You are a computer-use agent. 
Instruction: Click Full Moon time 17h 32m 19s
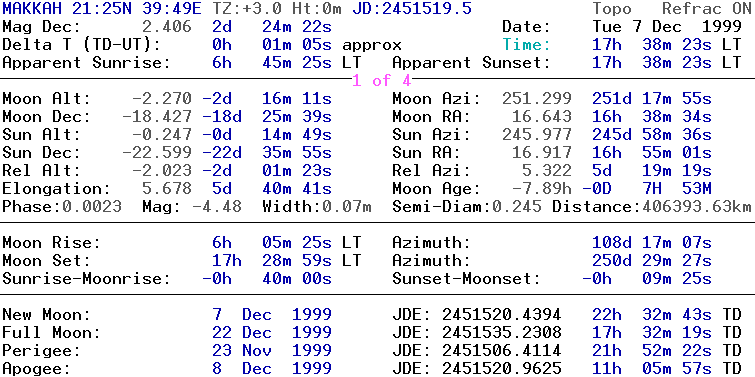(651, 332)
